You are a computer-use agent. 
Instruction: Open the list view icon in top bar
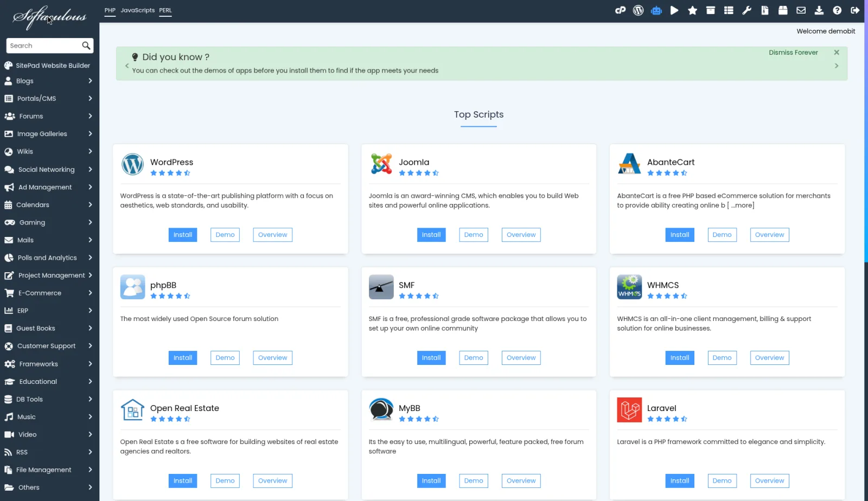(x=729, y=10)
